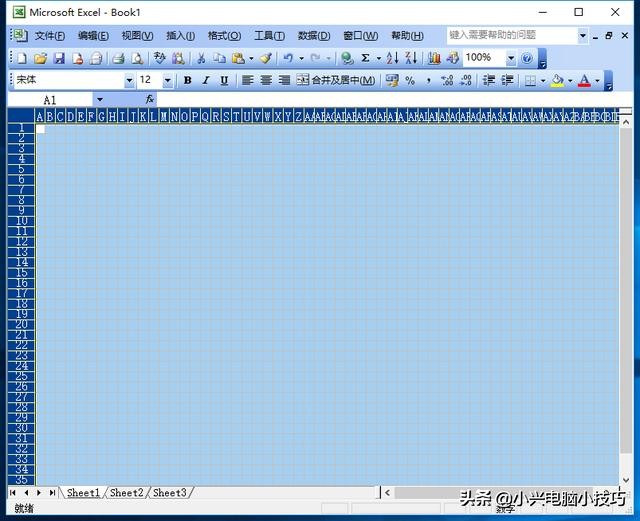Click the Insert Function fx button
640x521 pixels.
pos(150,99)
